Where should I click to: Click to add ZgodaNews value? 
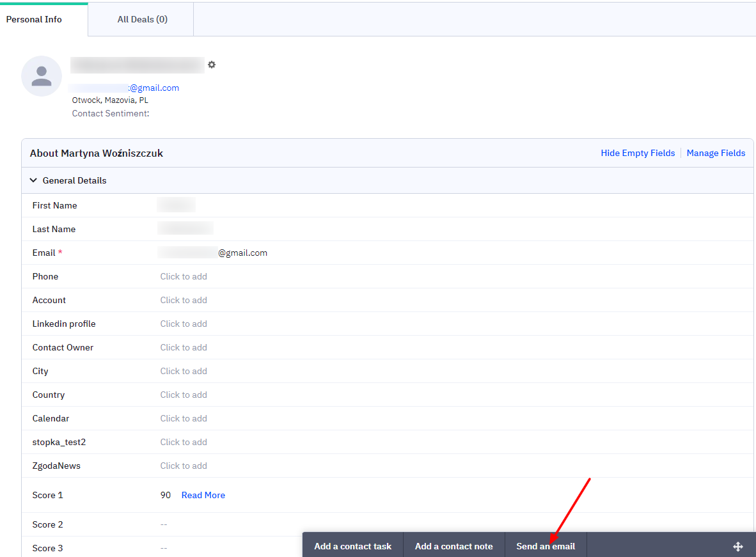184,466
